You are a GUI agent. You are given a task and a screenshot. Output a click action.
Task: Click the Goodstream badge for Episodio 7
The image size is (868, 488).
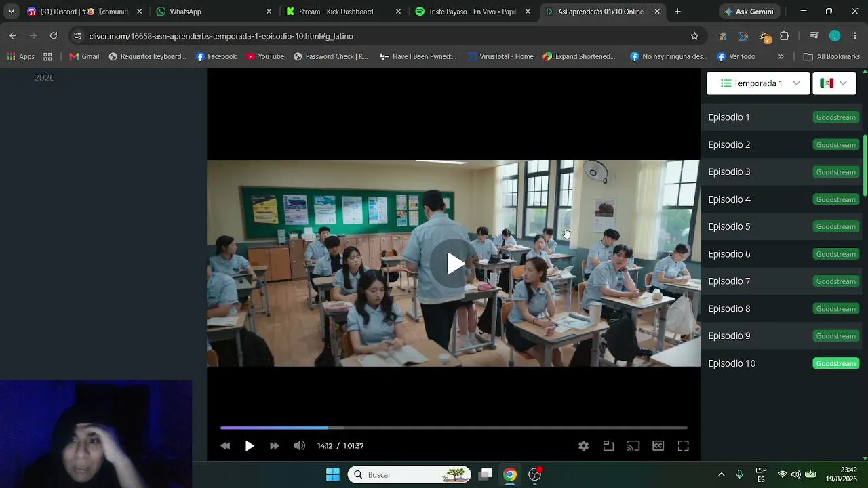(x=835, y=281)
